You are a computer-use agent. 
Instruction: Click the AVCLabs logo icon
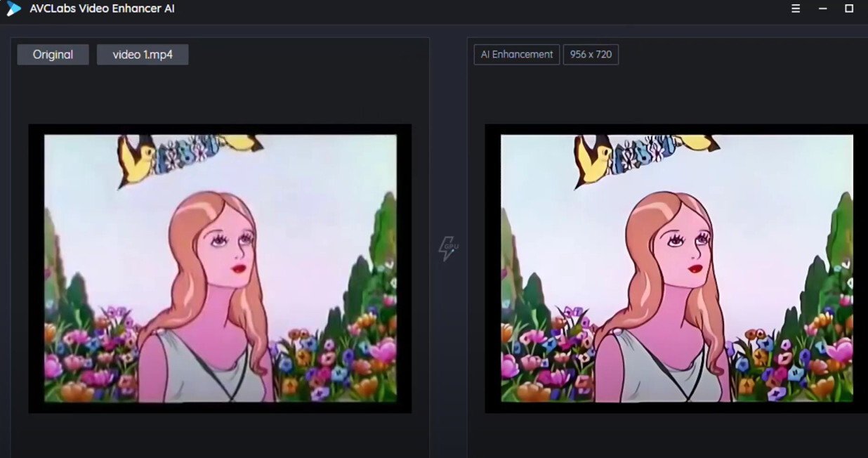tap(13, 8)
